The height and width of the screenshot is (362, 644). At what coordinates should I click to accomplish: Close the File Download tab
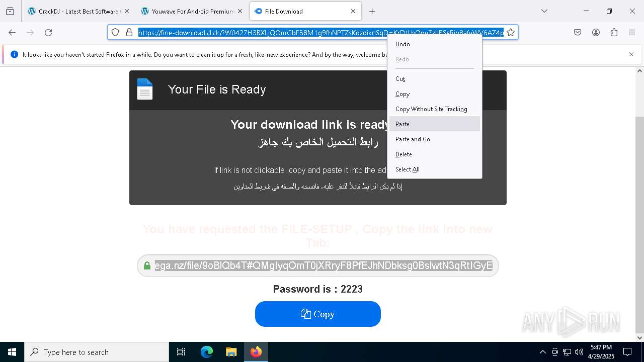pos(353,11)
